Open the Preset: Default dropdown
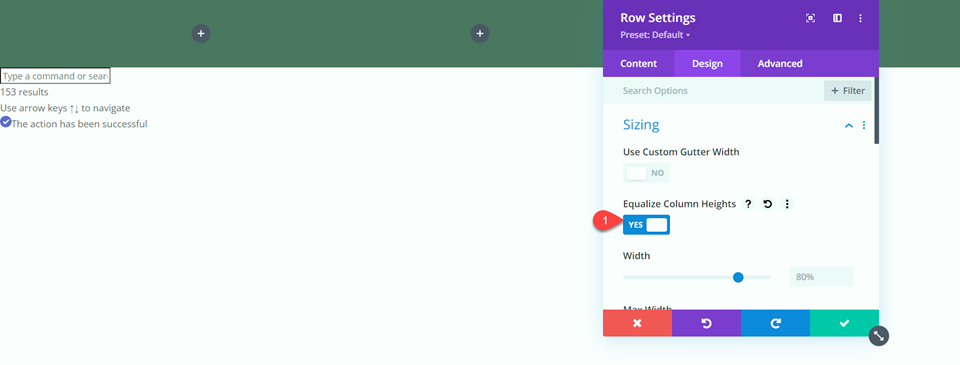Viewport: 960px width, 365px height. (x=654, y=35)
